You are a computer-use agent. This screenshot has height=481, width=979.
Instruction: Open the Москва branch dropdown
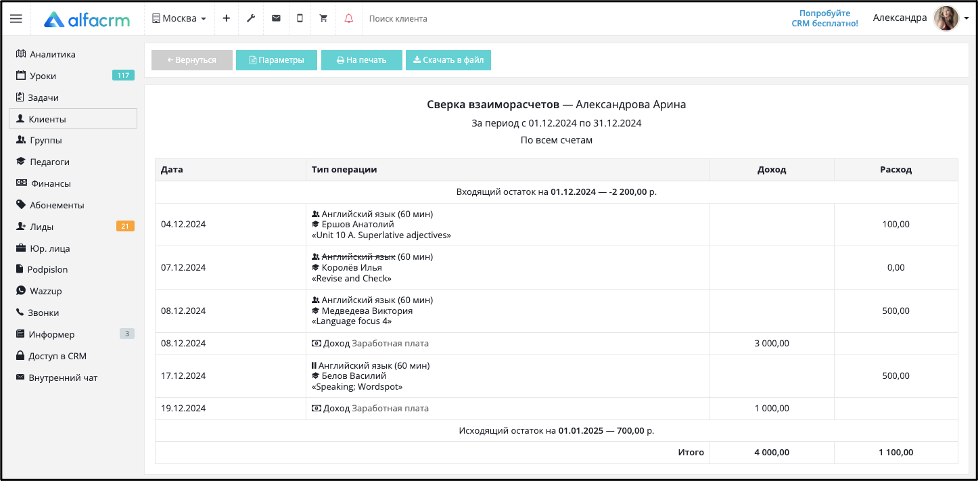point(179,19)
